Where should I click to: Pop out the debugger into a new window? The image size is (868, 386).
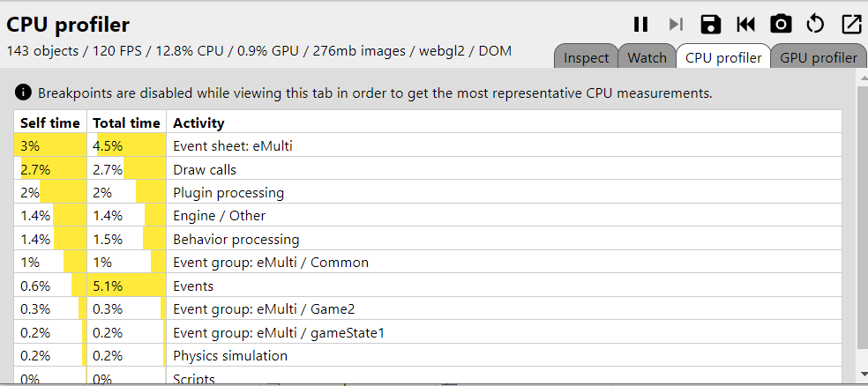(850, 25)
